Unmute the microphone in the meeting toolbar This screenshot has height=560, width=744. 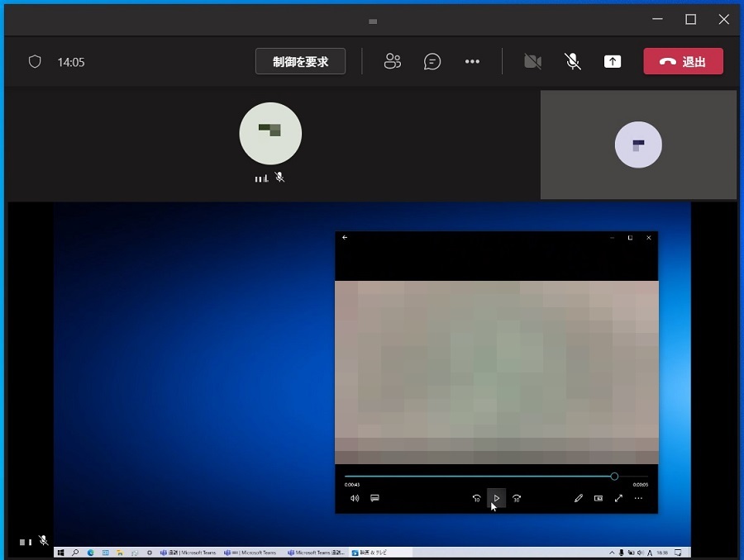click(x=572, y=62)
